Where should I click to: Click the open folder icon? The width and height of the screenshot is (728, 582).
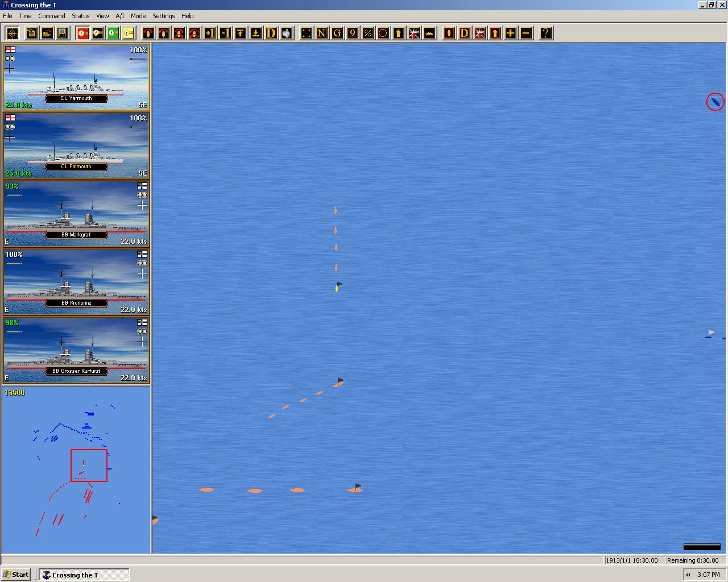(47, 33)
